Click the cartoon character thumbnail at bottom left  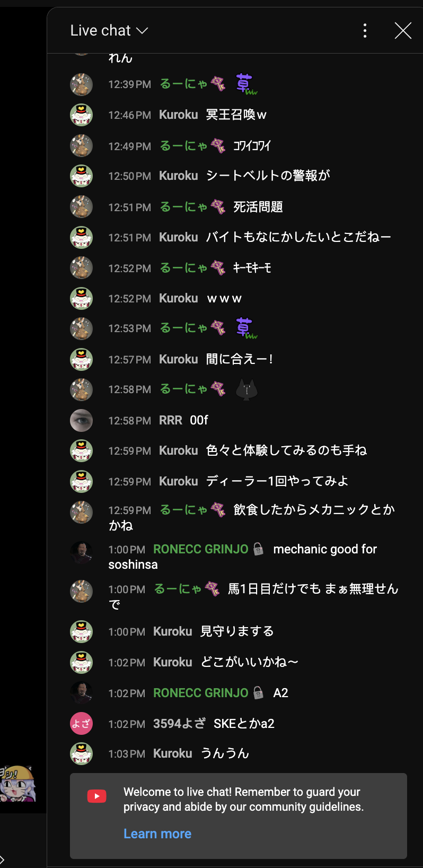tap(18, 784)
